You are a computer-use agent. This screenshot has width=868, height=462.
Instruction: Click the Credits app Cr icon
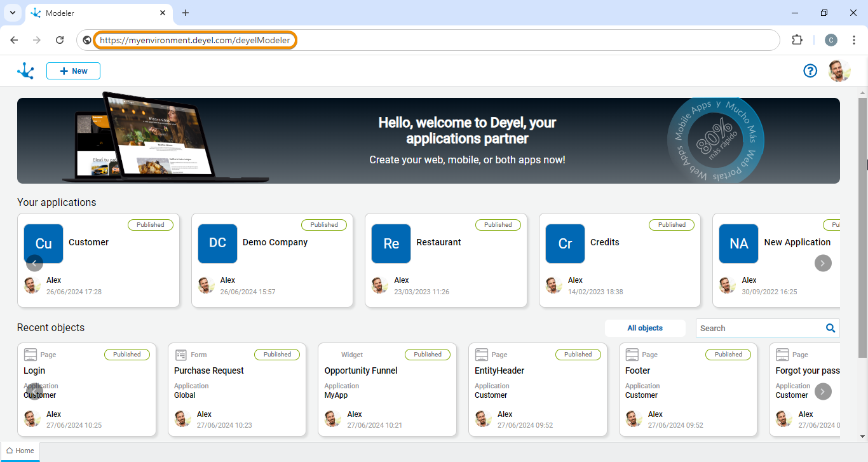(565, 243)
